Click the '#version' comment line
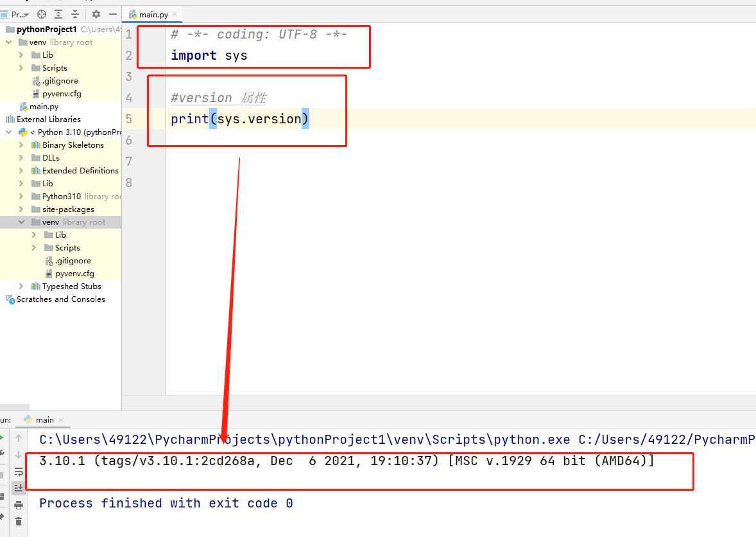This screenshot has width=756, height=537. pos(218,98)
